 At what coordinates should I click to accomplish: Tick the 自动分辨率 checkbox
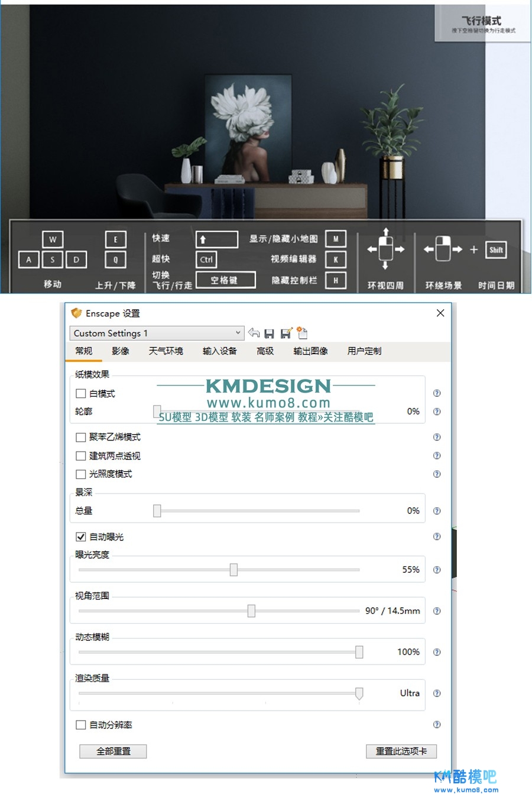click(x=81, y=725)
